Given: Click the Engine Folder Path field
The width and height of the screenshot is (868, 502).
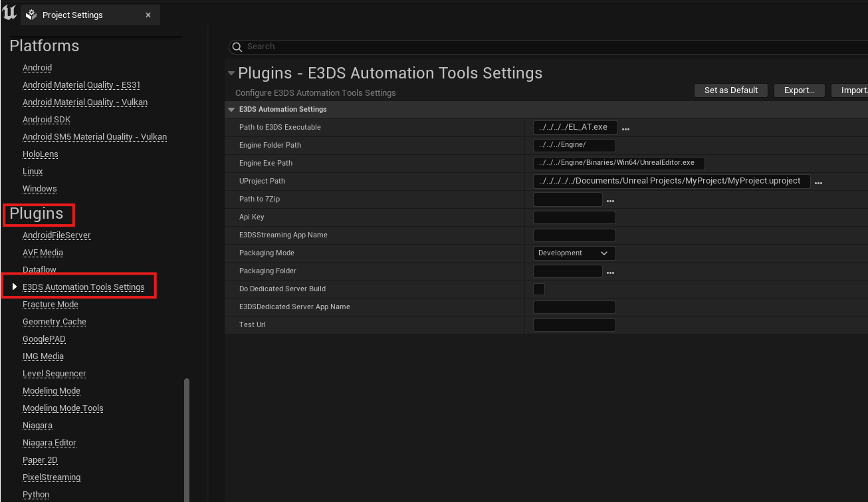Looking at the screenshot, I should click(x=574, y=145).
